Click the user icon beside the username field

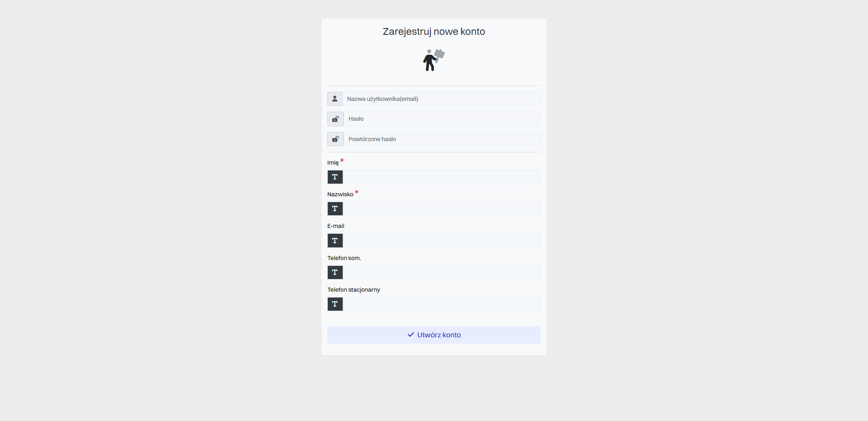pos(335,99)
